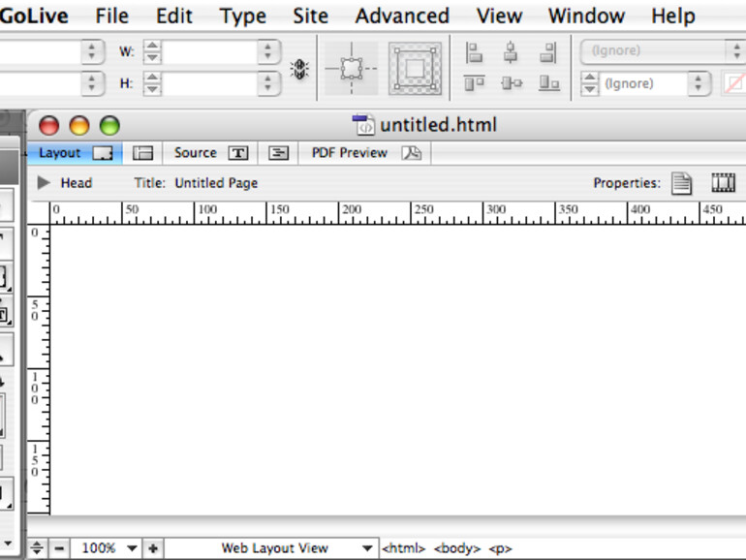Screen dimensions: 746x560
Task: Align objects horizontal center
Action: 511,52
